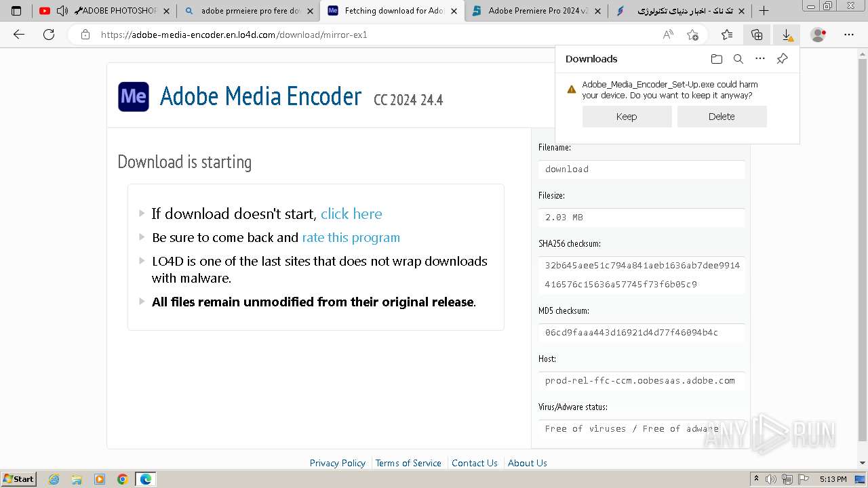Click the Adobe Media Encoder title
868x488 pixels.
click(x=260, y=97)
